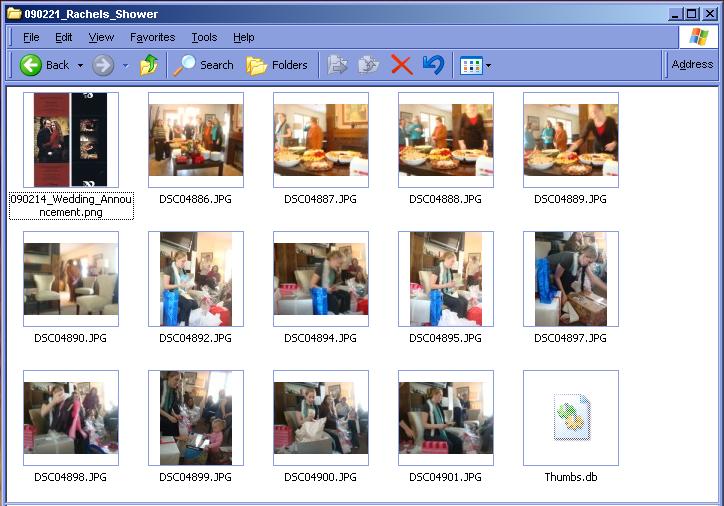Image resolution: width=724 pixels, height=506 pixels.
Task: Click the DSC04901.JPG filename text
Action: pyautogui.click(x=446, y=477)
